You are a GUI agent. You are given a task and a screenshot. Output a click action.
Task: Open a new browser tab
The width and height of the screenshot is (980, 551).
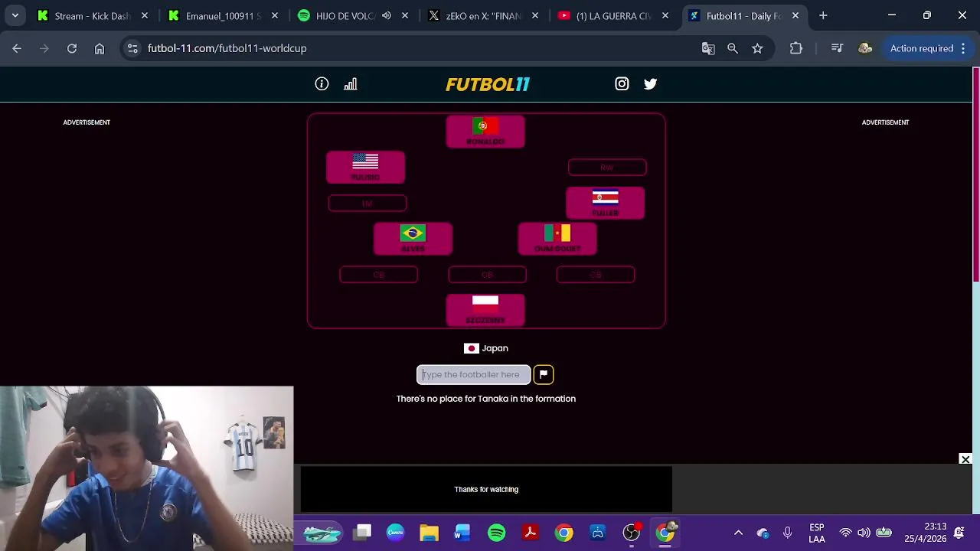[823, 15]
